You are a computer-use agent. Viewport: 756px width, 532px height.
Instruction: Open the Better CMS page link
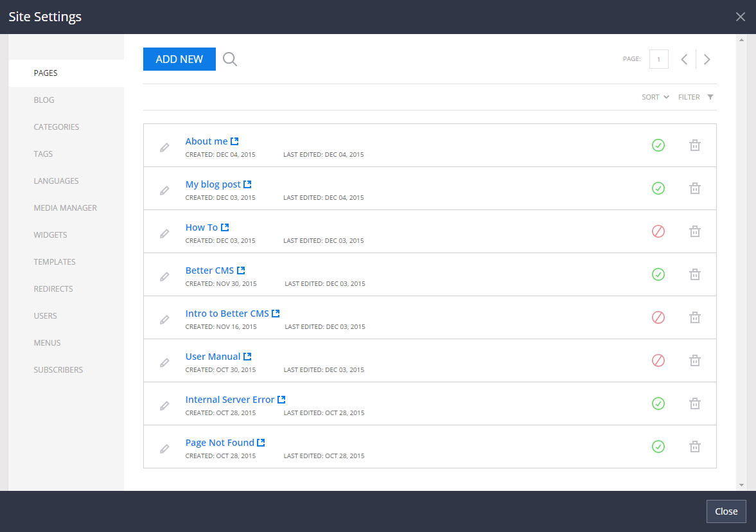[x=209, y=270]
